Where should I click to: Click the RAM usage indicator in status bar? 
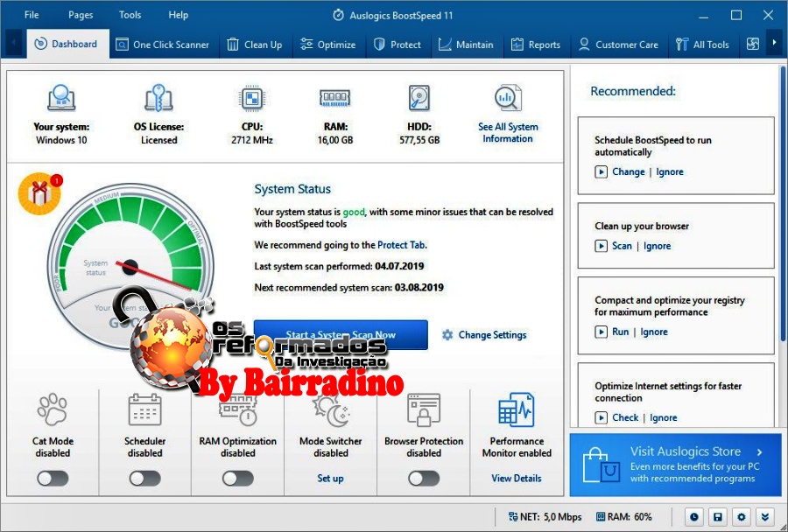(623, 516)
